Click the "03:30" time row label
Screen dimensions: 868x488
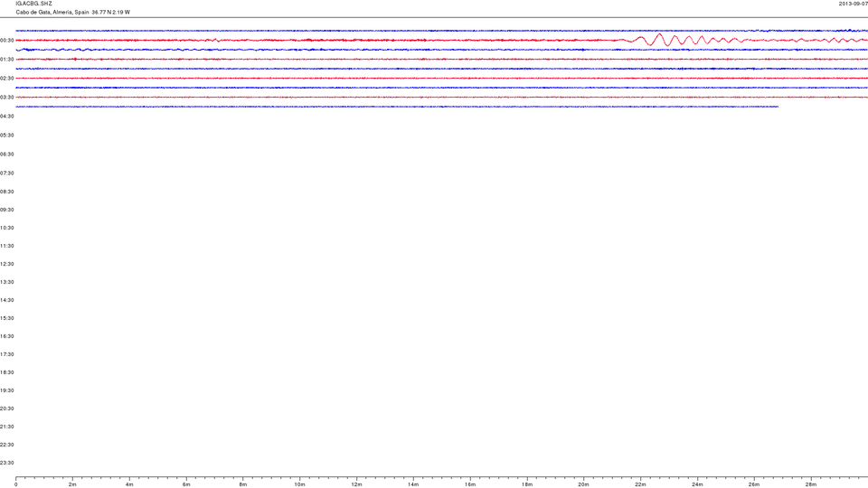pyautogui.click(x=6, y=98)
